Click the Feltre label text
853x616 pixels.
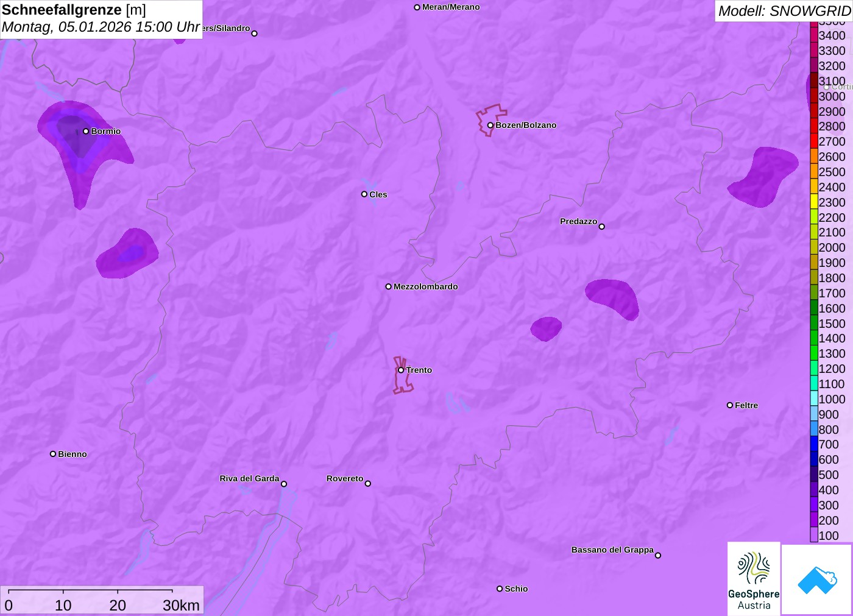[x=746, y=406]
